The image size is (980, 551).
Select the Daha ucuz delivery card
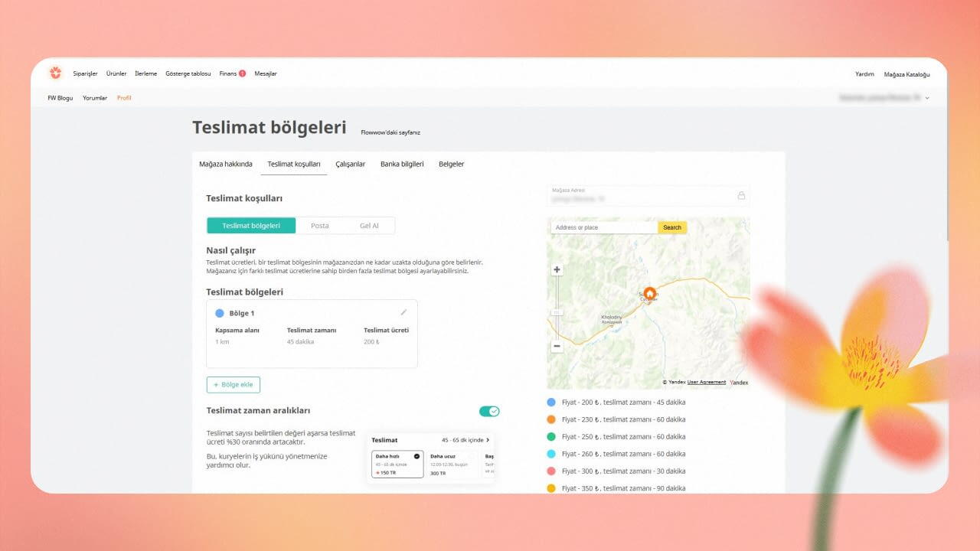click(452, 464)
